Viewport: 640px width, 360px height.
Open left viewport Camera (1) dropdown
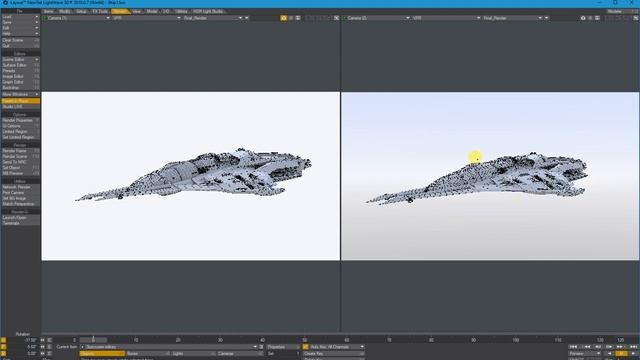coord(77,18)
